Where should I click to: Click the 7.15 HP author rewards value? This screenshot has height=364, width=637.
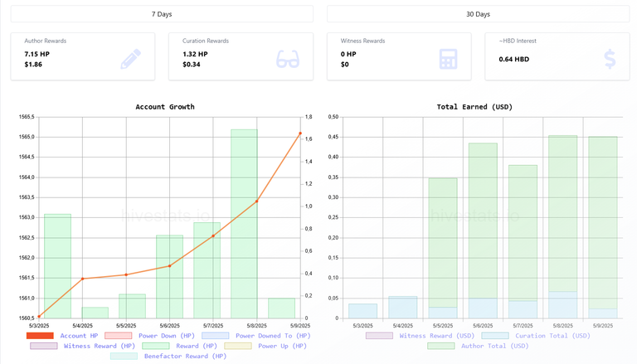[x=37, y=54]
